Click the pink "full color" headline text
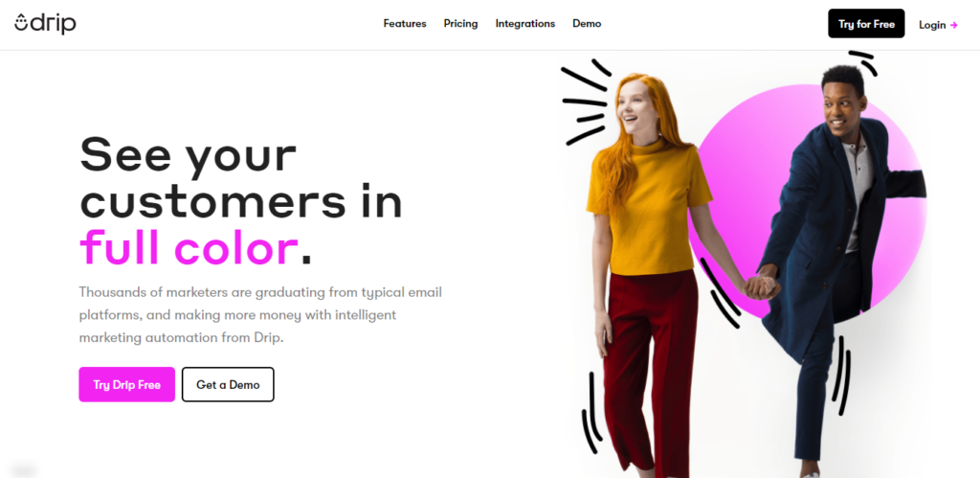 [189, 247]
